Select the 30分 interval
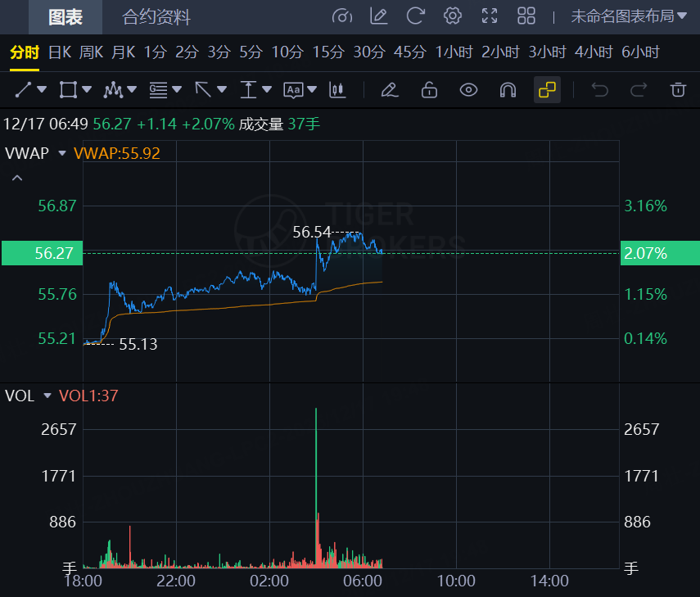 point(368,52)
